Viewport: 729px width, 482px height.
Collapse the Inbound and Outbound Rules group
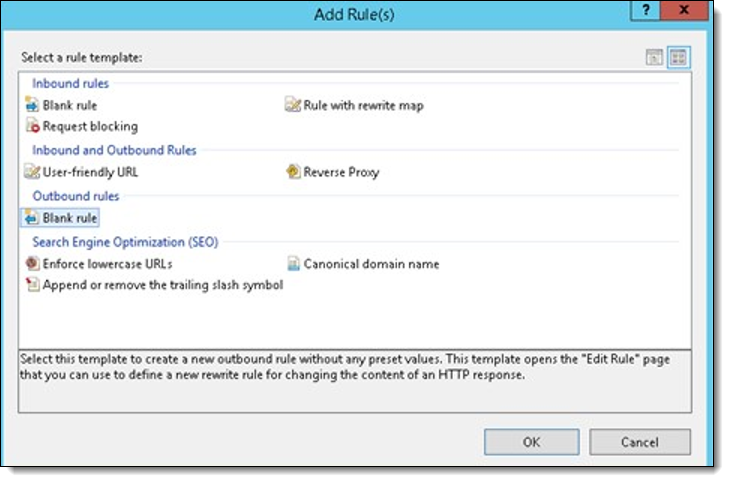tap(114, 150)
